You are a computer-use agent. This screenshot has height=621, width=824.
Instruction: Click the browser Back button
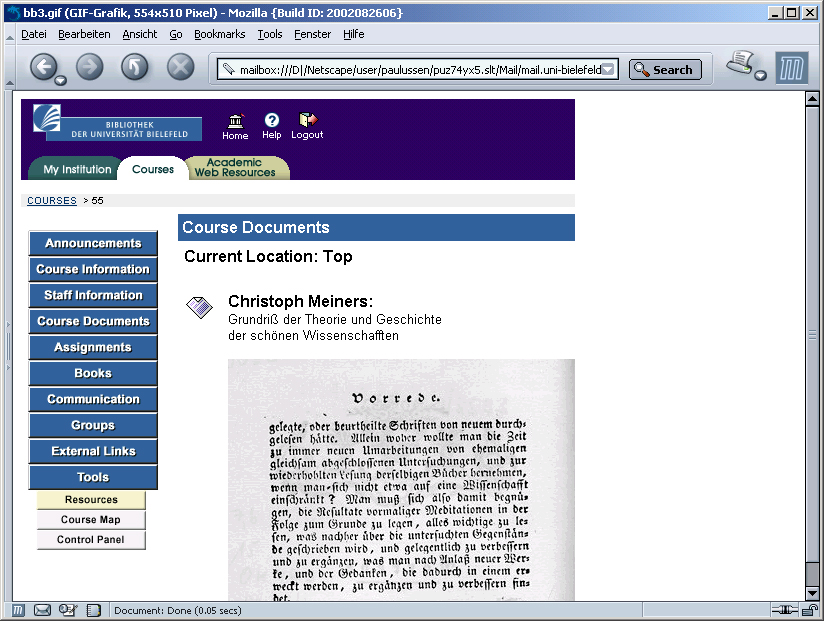point(43,67)
